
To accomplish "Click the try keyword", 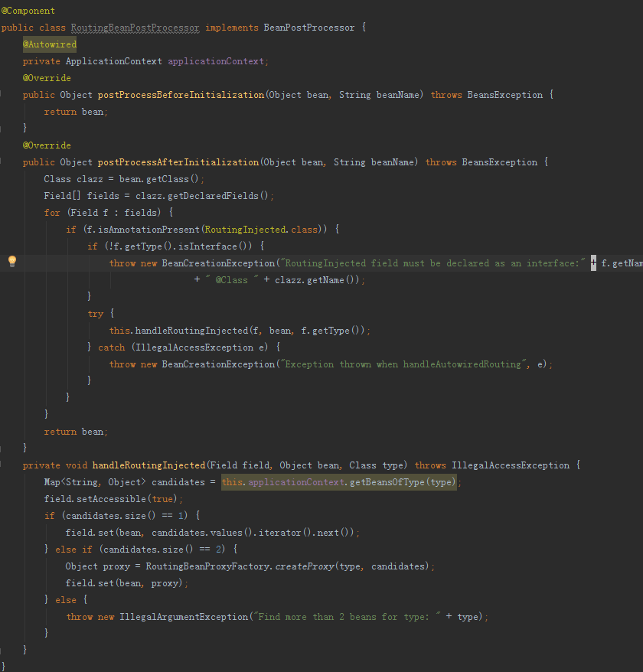I will [x=96, y=314].
